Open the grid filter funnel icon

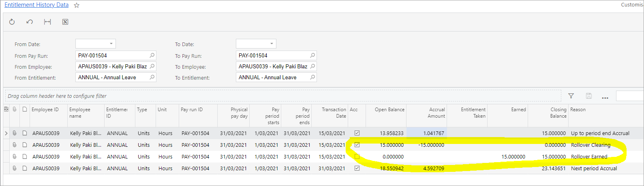pyautogui.click(x=571, y=96)
